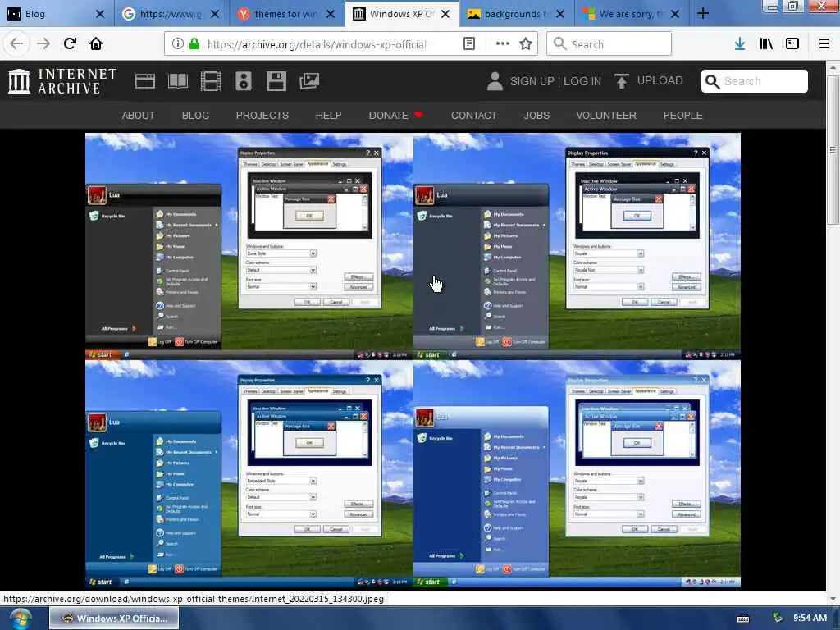Viewport: 840px width, 630px height.
Task: Bookmark this page with the star
Action: pyautogui.click(x=526, y=44)
